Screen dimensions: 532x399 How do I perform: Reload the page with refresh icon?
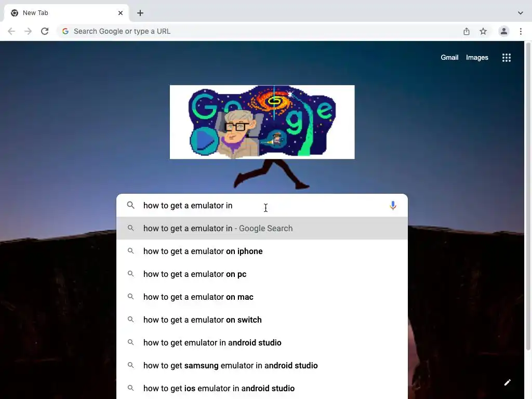click(45, 31)
